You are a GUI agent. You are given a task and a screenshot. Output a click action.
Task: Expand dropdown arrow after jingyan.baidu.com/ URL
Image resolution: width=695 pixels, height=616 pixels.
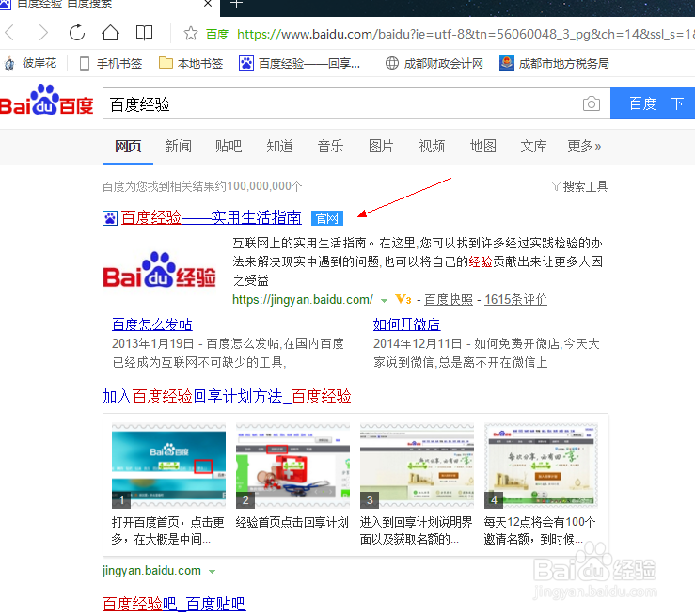tap(385, 300)
